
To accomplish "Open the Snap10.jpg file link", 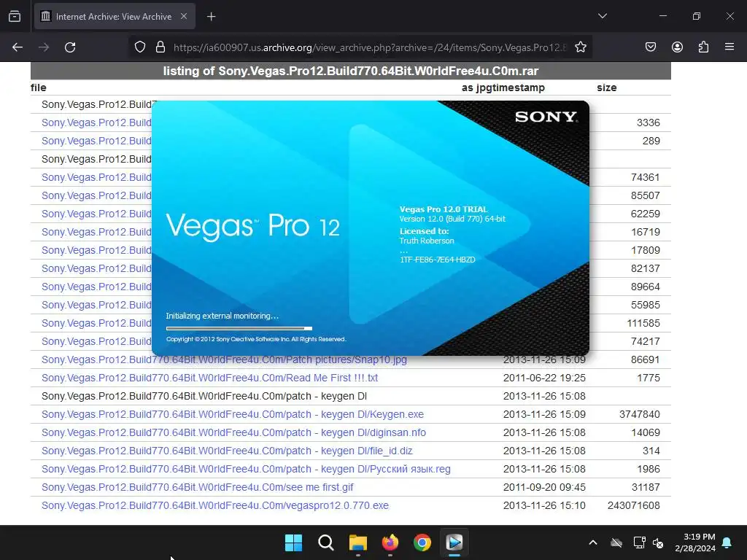I will tap(224, 359).
